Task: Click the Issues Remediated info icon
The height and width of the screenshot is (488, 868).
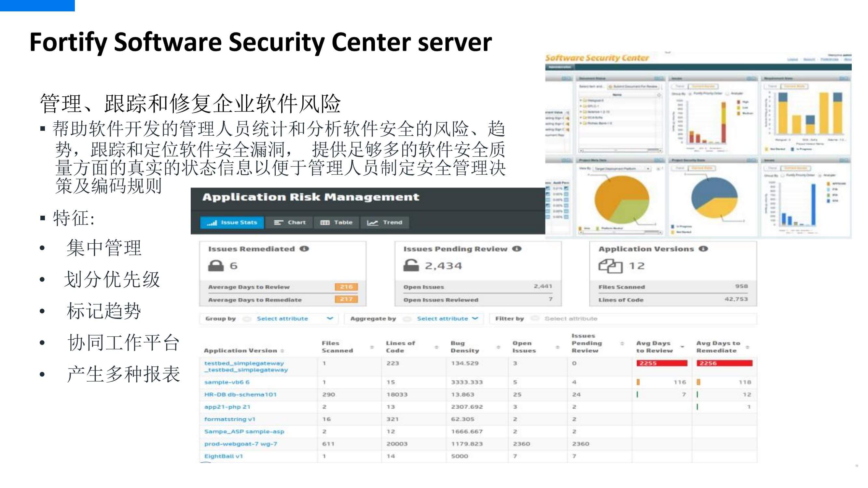Action: coord(304,249)
